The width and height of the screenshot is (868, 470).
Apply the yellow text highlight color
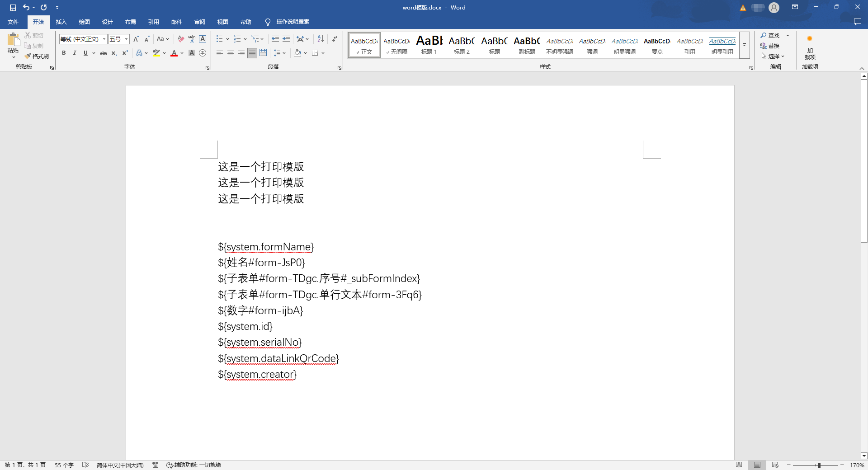tap(156, 53)
